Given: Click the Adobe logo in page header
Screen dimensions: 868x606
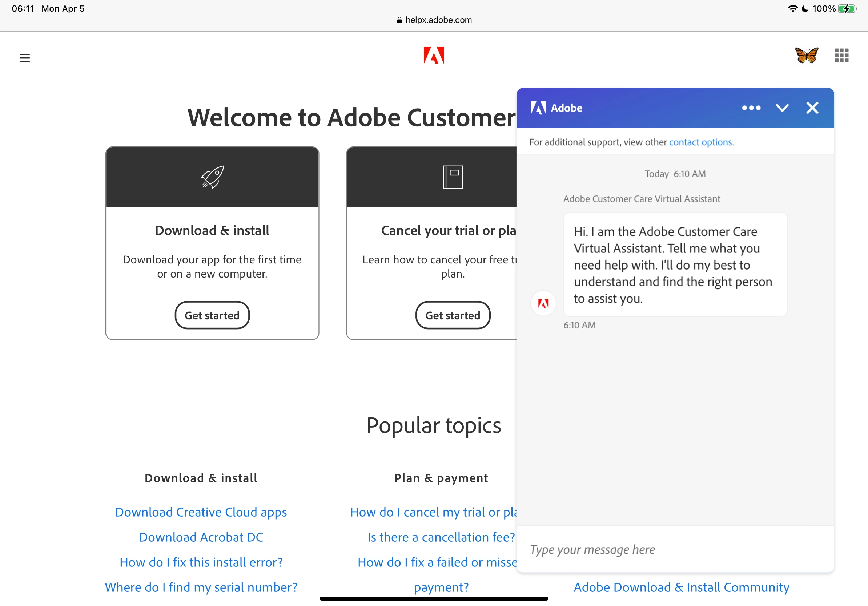Looking at the screenshot, I should tap(434, 56).
